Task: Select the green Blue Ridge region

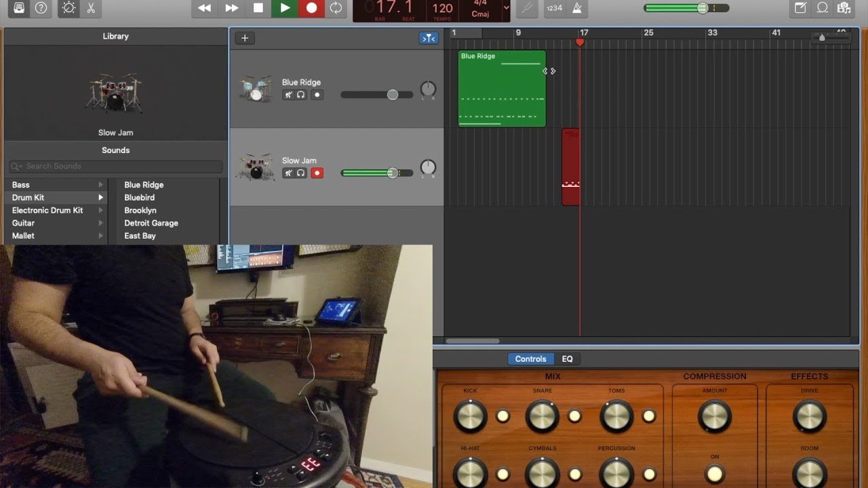Action: 502,89
